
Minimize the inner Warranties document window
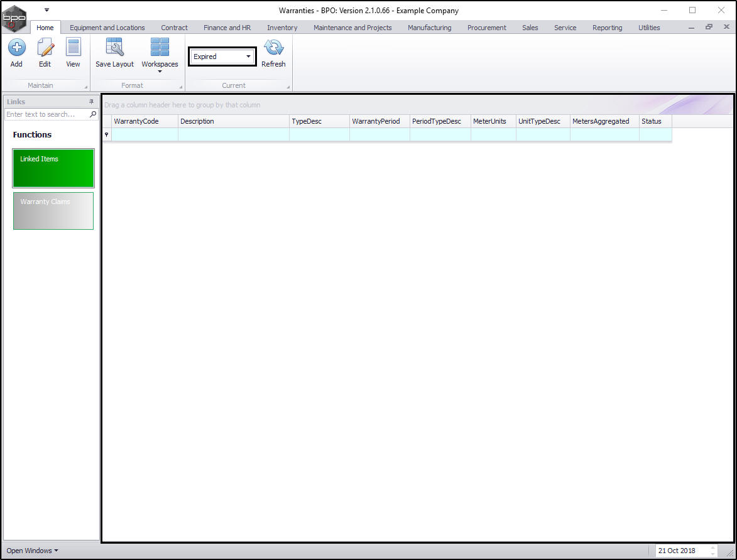(x=691, y=28)
